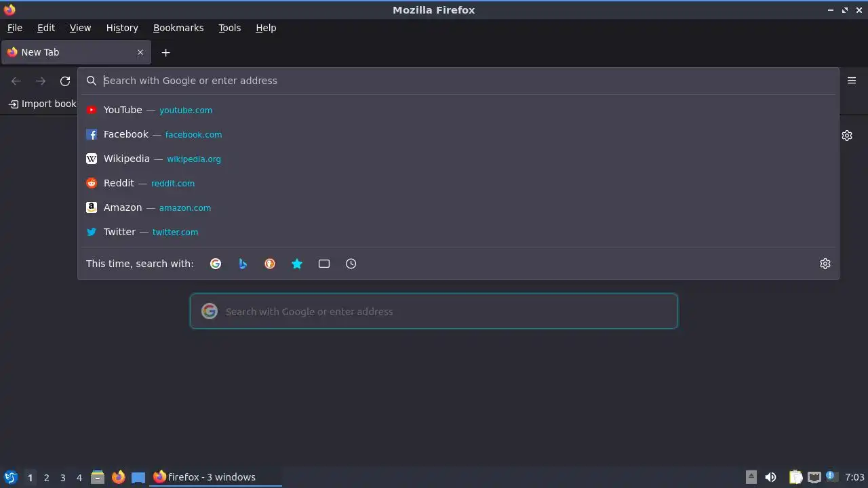This screenshot has width=868, height=488.
Task: Open the Twitter suggestion
Action: [x=458, y=232]
